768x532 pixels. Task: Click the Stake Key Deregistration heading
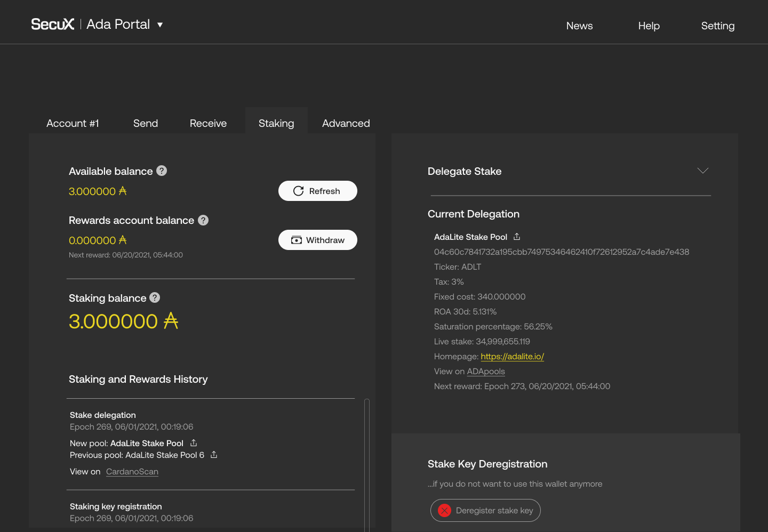pos(487,464)
